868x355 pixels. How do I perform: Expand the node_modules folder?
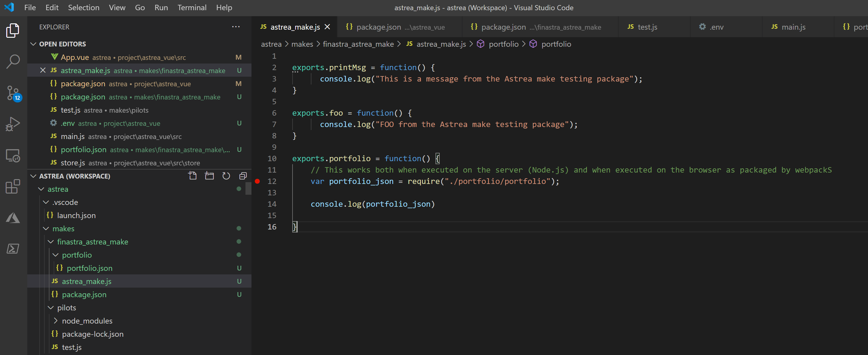tap(87, 321)
